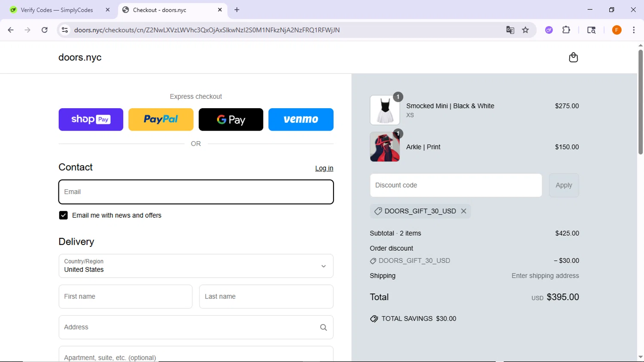This screenshot has height=362, width=644.
Task: Click the Smocked Mini dress thumbnail
Action: 385,110
